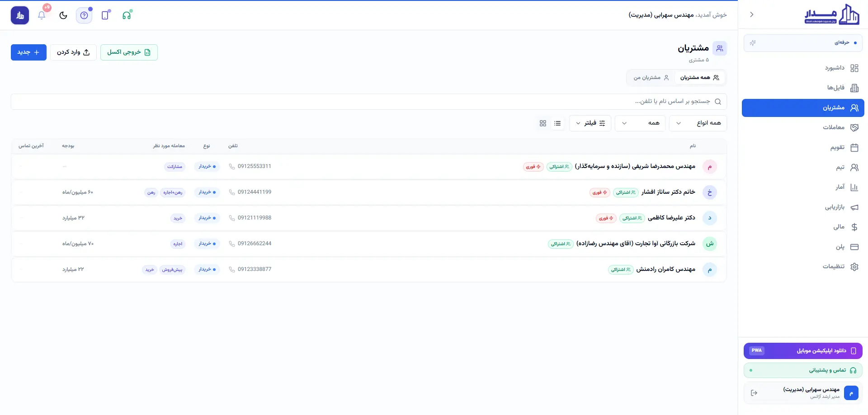The width and height of the screenshot is (868, 415).
Task: Open تقویم calendar in sidebar
Action: click(x=803, y=148)
